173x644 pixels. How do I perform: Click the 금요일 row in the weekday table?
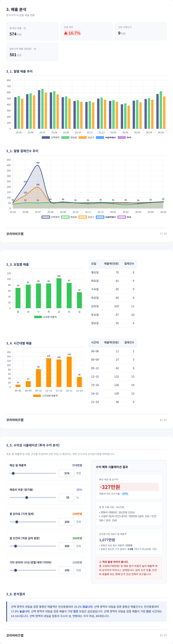point(113,306)
